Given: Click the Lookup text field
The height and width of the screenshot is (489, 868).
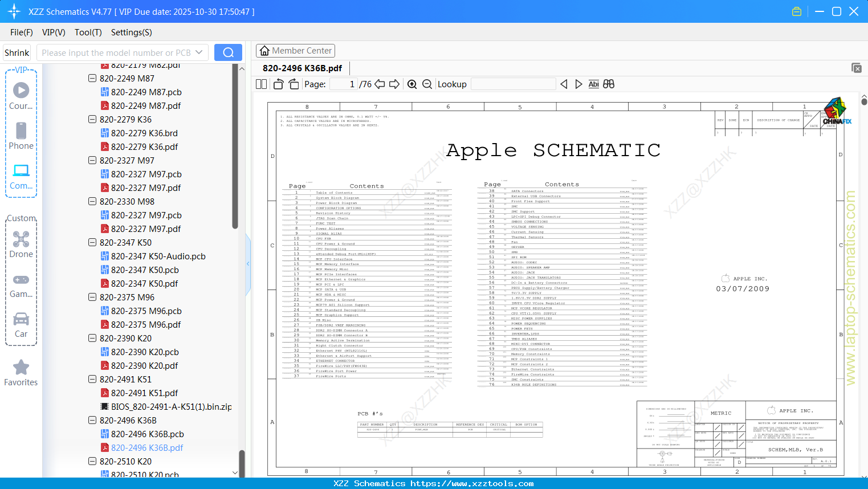Looking at the screenshot, I should pyautogui.click(x=514, y=84).
